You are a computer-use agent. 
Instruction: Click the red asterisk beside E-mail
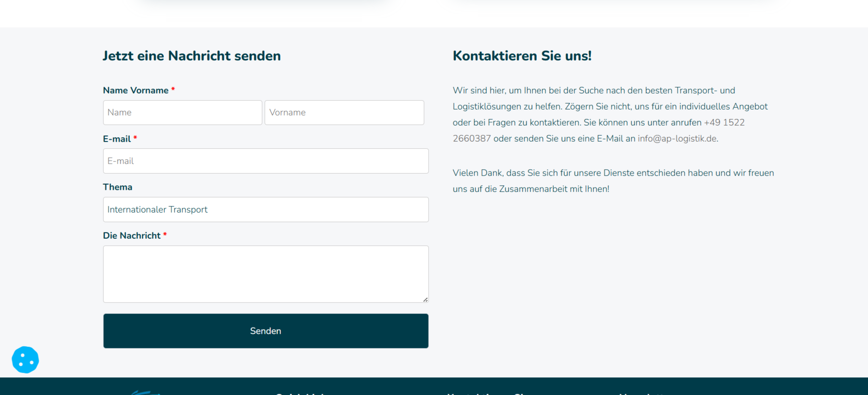pyautogui.click(x=135, y=138)
